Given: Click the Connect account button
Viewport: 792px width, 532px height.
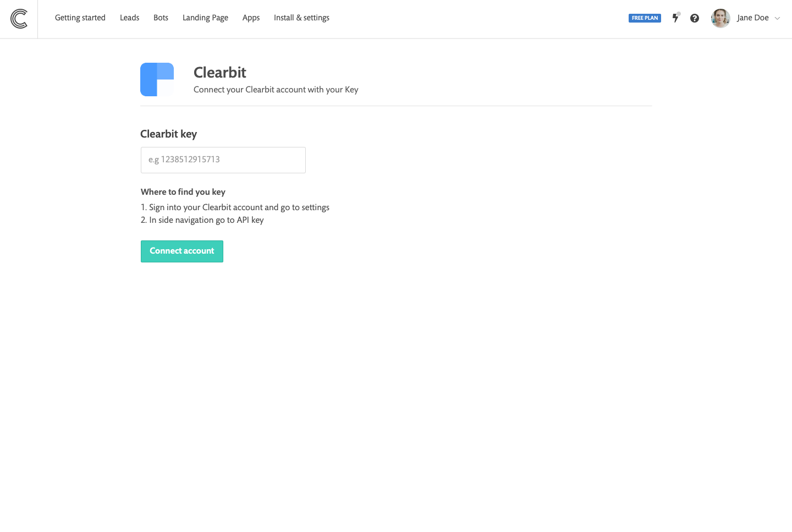Looking at the screenshot, I should tap(182, 251).
